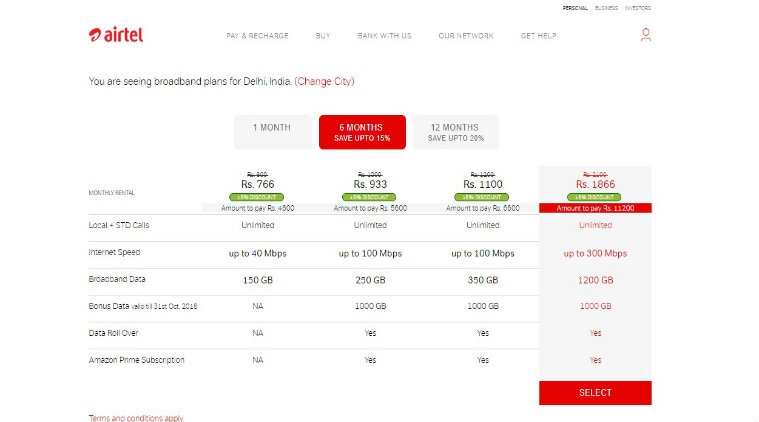The height and width of the screenshot is (422, 759).
Task: Open the user account profile icon
Action: (646, 34)
